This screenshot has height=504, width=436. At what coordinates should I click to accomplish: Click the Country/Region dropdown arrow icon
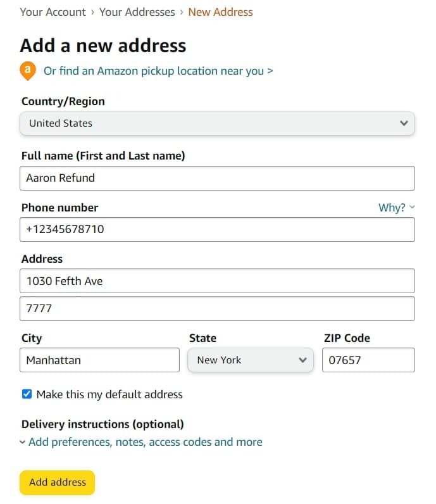coord(404,123)
